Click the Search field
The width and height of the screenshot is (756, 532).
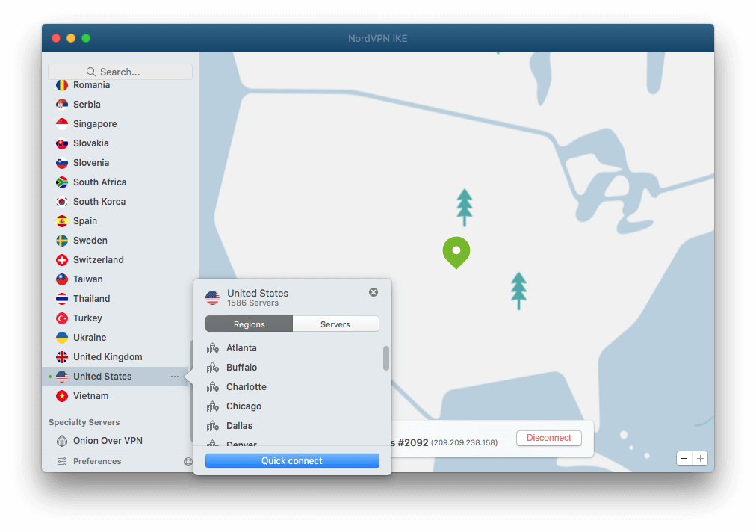[x=120, y=72]
